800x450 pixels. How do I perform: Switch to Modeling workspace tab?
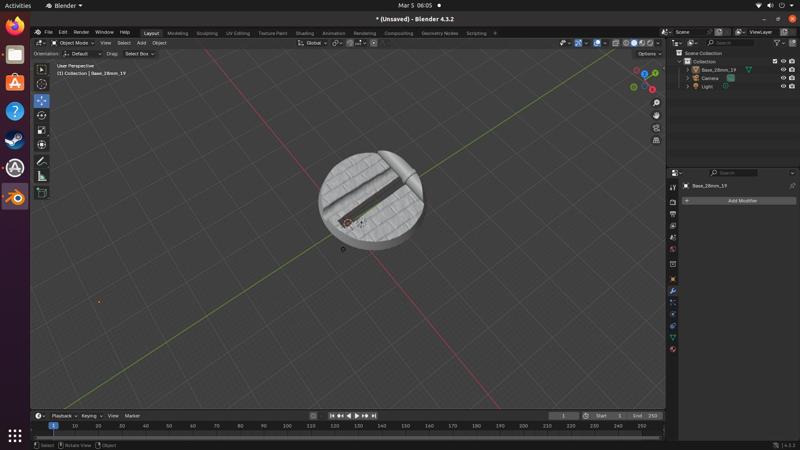[178, 33]
